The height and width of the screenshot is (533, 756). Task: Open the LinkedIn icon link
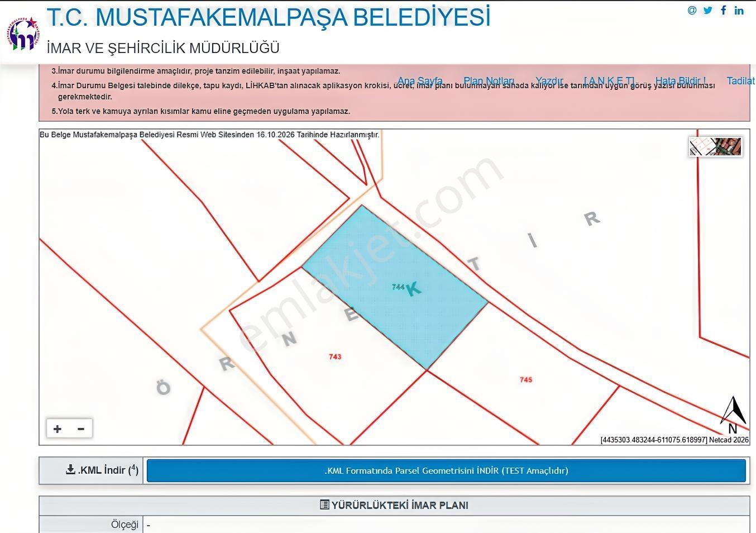[x=739, y=10]
